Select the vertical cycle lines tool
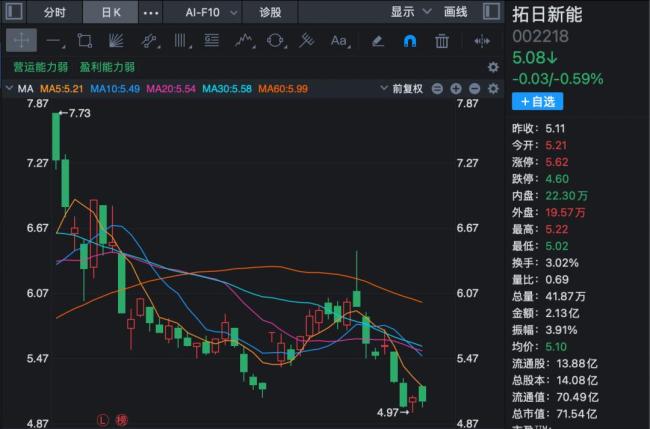Screen dimensions: 650x429 click(181, 41)
